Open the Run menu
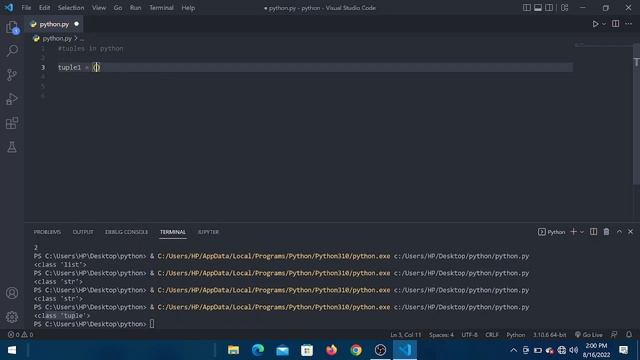The height and width of the screenshot is (360, 640). (136, 8)
